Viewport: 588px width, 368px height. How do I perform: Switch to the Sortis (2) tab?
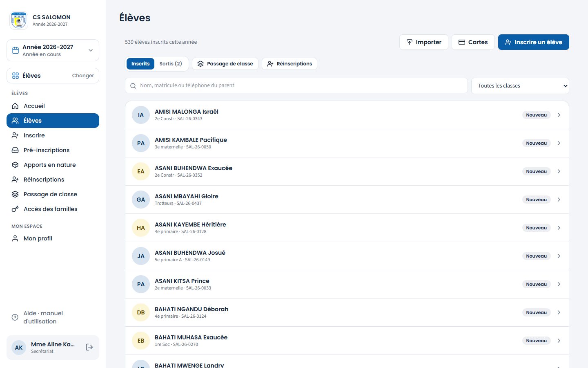[x=171, y=64]
